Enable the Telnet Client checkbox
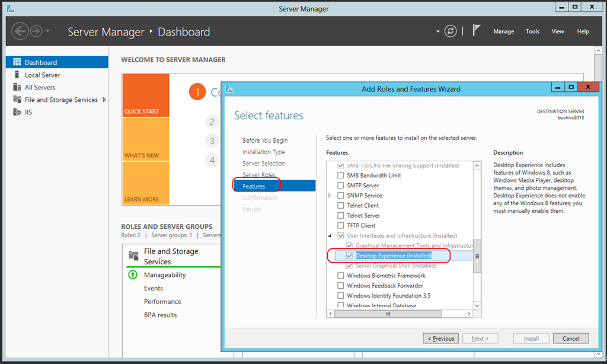The image size is (607, 364). click(x=340, y=206)
